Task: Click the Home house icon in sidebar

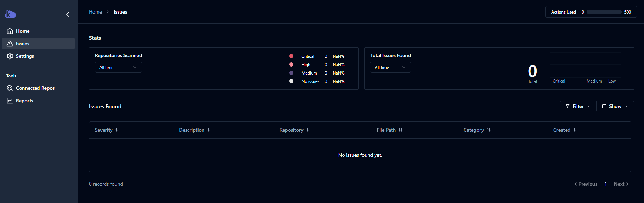Action: pos(10,31)
